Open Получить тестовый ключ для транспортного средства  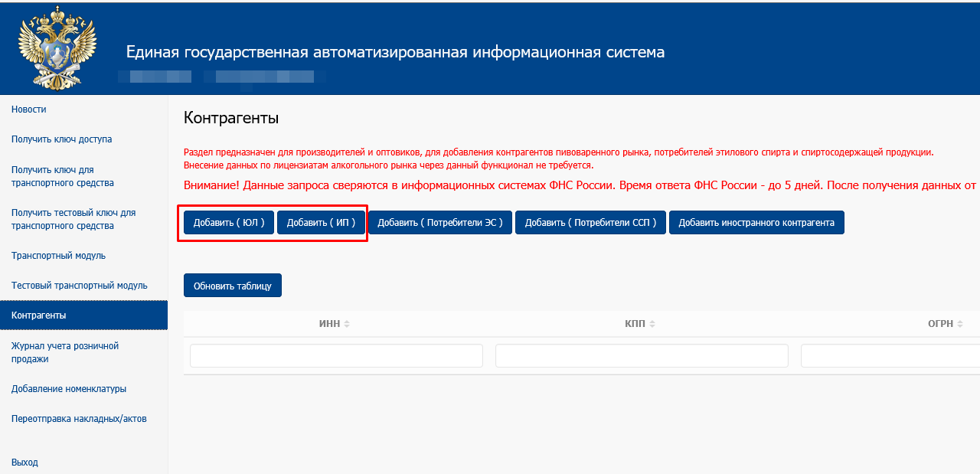pos(73,219)
